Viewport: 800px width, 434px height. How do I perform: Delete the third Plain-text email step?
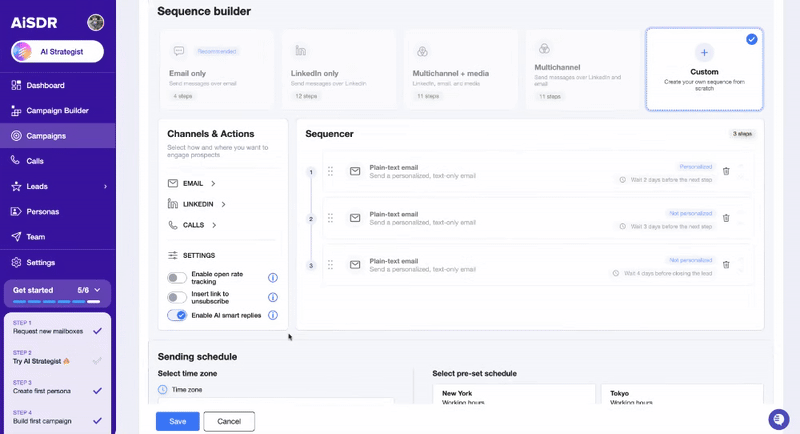point(726,265)
